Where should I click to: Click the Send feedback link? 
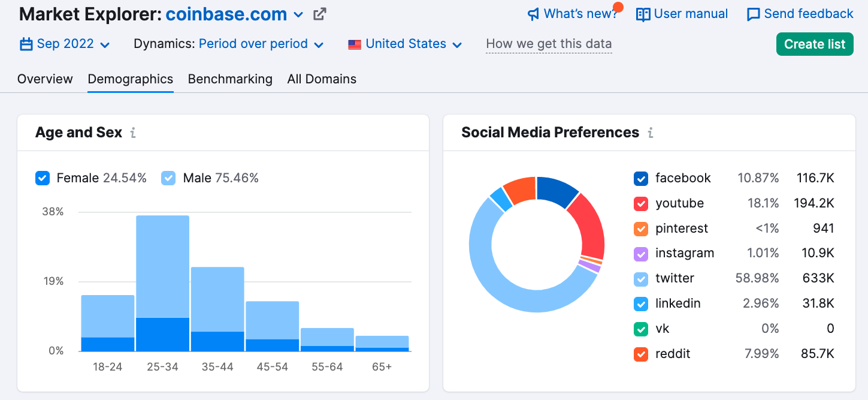click(800, 14)
